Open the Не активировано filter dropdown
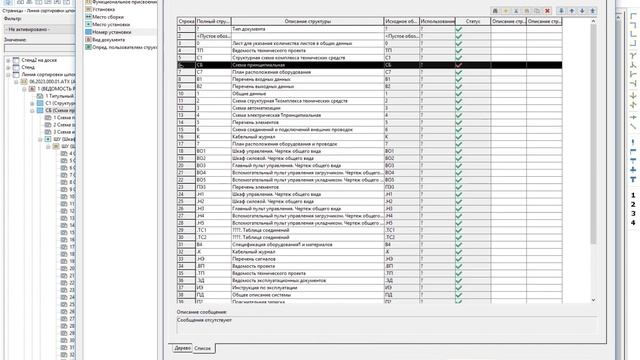The height and width of the screenshot is (360, 640). coord(40,29)
